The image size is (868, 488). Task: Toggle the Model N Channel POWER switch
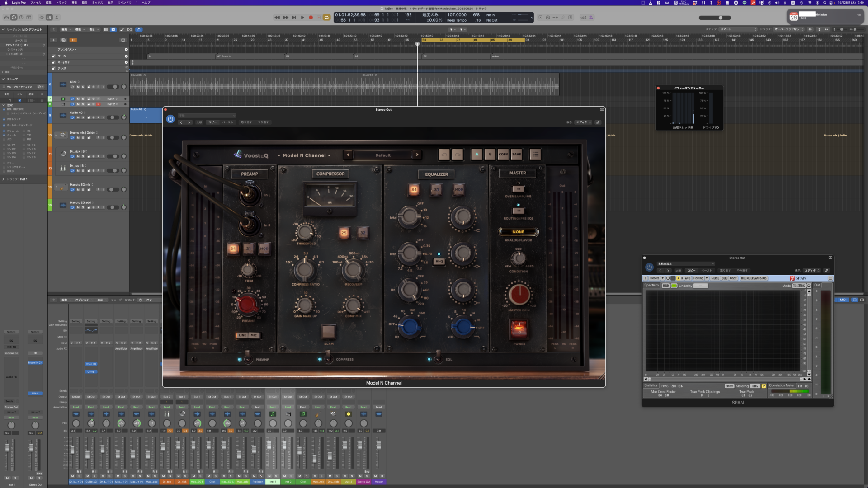coord(519,329)
